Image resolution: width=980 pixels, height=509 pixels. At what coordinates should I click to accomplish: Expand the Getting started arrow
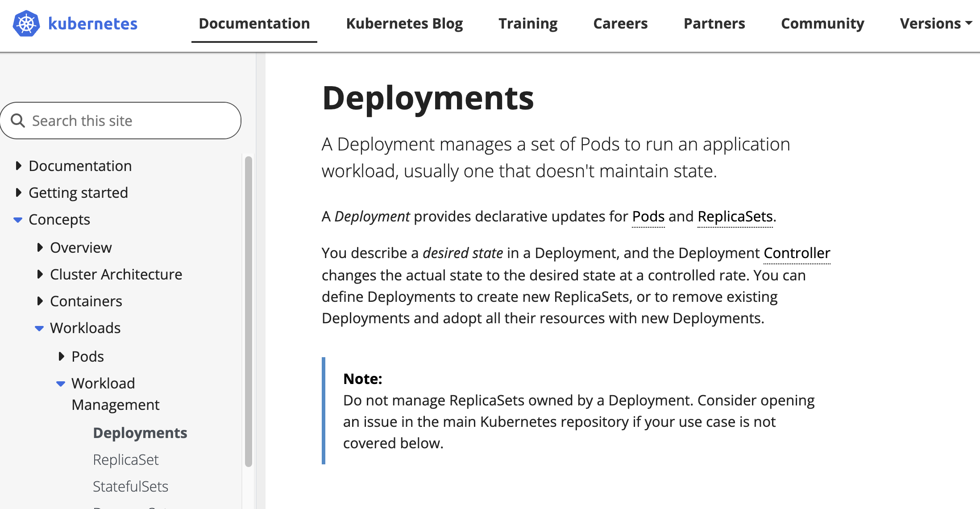(x=18, y=193)
